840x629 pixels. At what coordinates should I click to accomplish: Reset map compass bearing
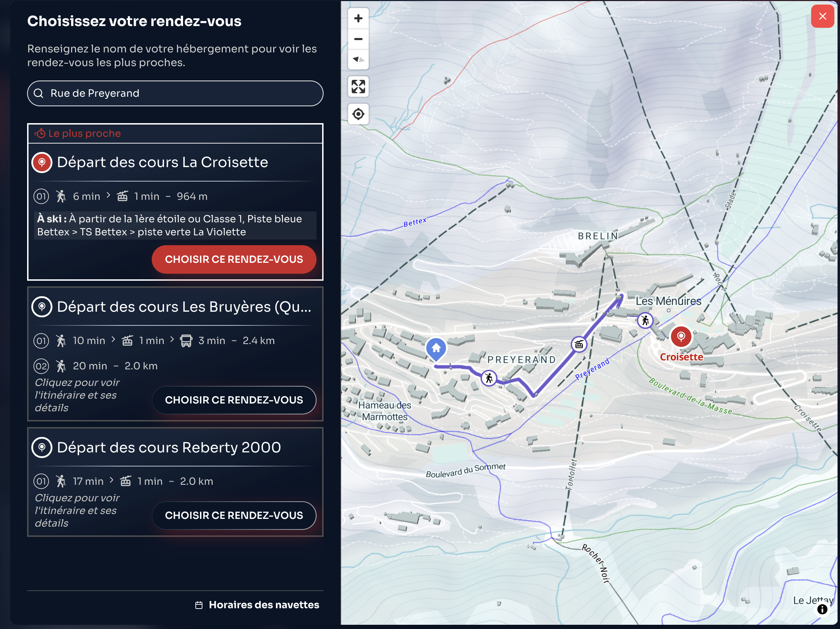[358, 59]
